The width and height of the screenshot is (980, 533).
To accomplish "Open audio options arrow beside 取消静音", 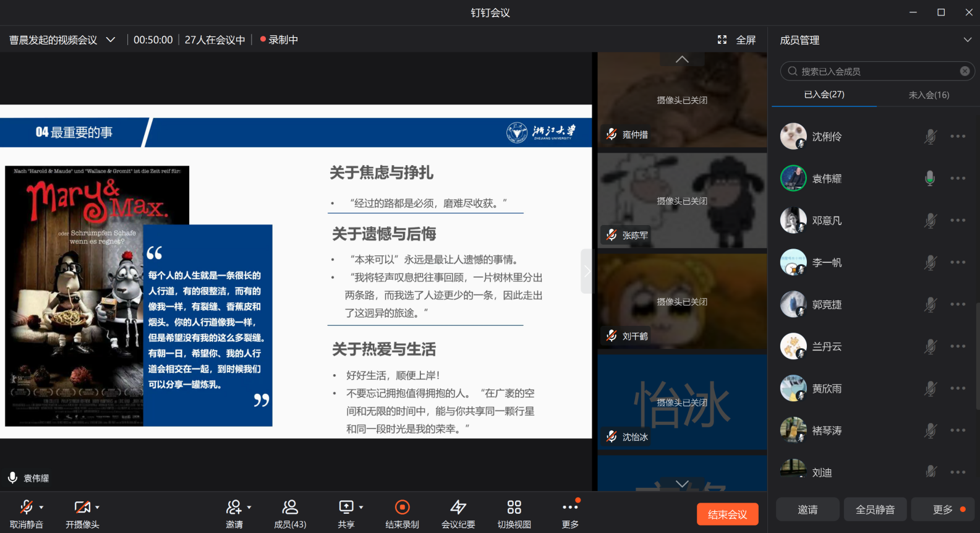I will click(41, 507).
